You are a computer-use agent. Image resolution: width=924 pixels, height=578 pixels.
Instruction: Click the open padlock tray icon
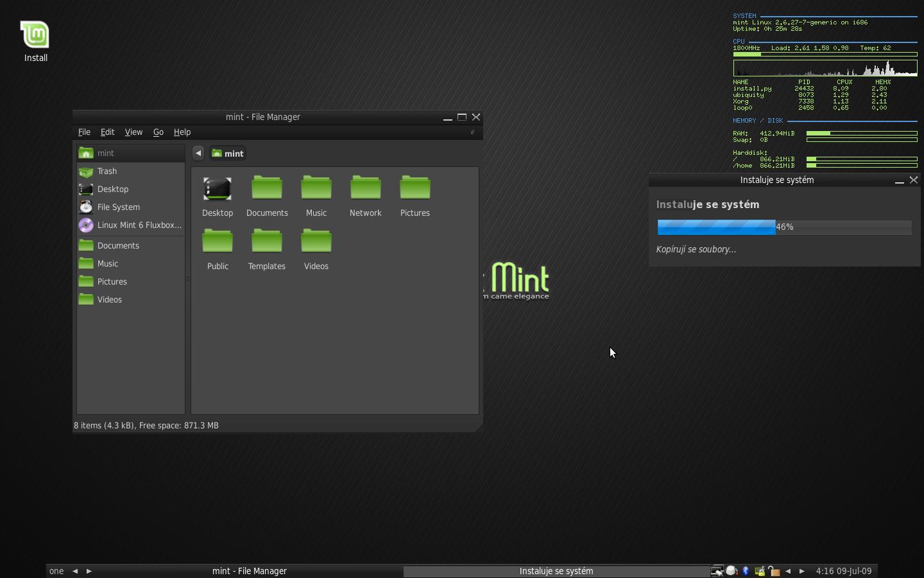774,571
